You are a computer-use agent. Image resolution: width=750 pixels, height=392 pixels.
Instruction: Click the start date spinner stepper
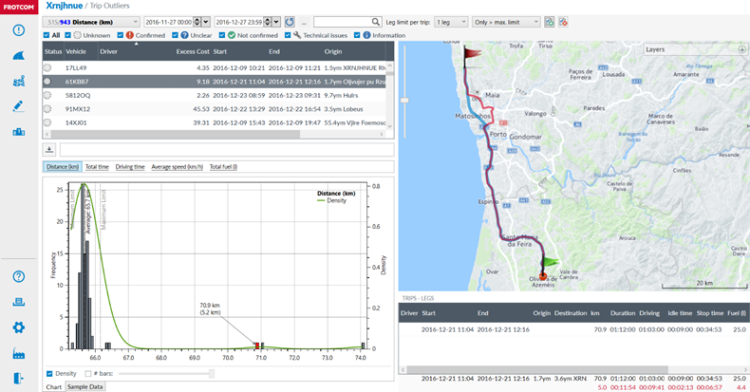click(x=197, y=22)
